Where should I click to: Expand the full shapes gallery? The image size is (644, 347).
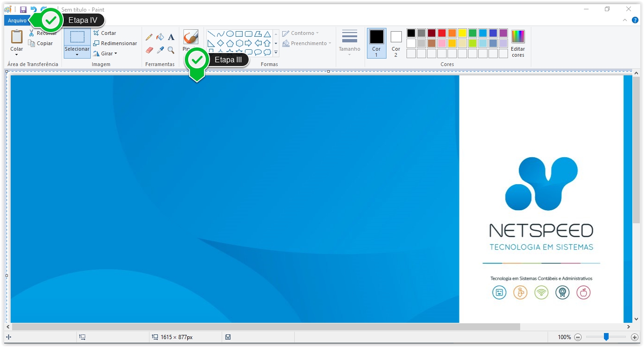pos(276,53)
